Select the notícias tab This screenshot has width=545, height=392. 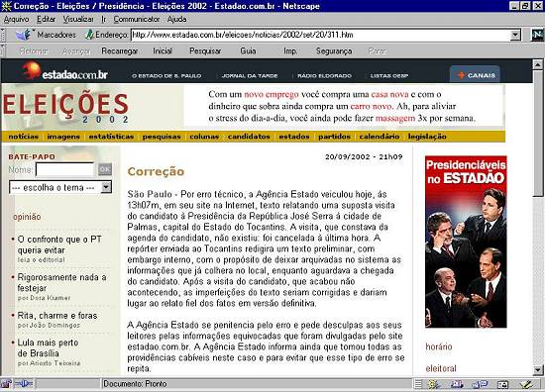24,137
